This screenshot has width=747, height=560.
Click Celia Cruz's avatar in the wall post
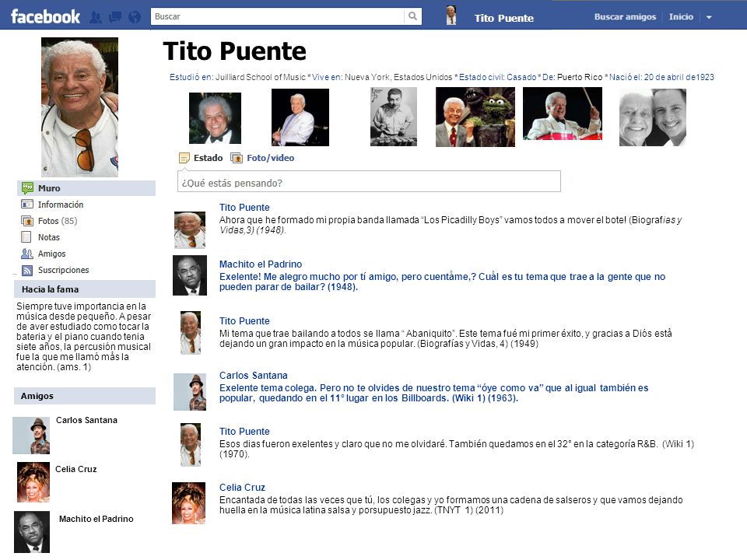coord(188,503)
